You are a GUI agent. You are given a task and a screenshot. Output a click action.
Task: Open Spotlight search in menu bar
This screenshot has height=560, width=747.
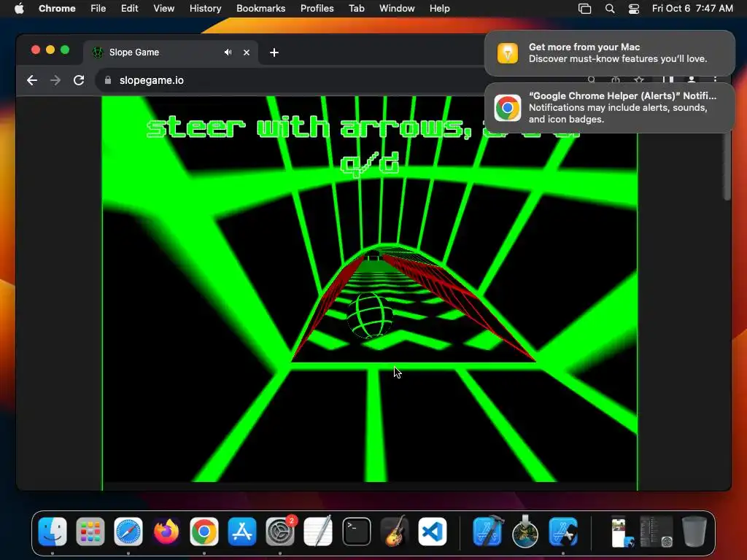[610, 9]
